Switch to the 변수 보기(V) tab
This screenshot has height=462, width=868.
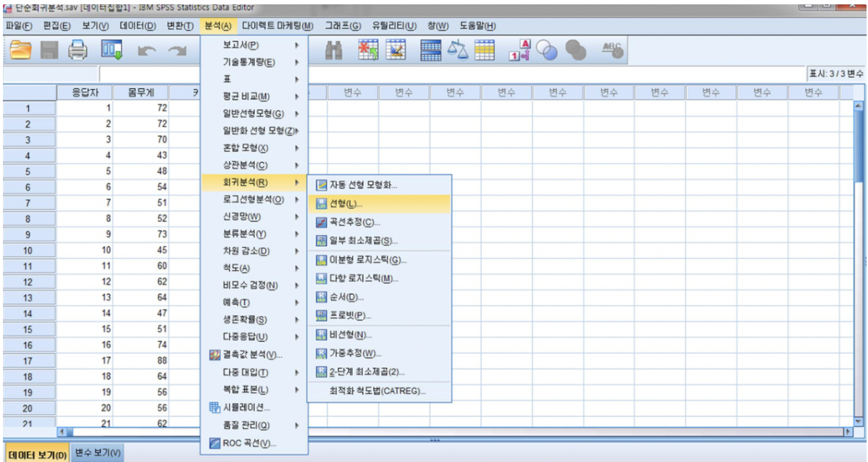click(x=97, y=453)
